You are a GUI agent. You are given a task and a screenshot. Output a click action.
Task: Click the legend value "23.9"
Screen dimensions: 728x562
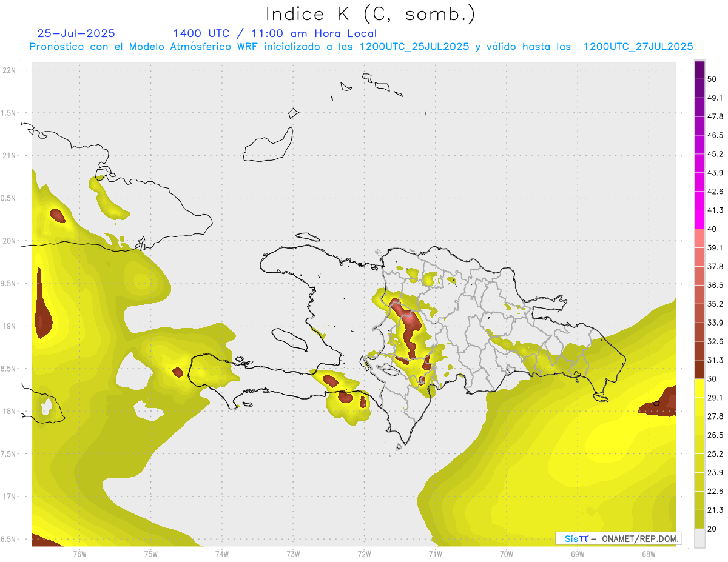click(715, 472)
